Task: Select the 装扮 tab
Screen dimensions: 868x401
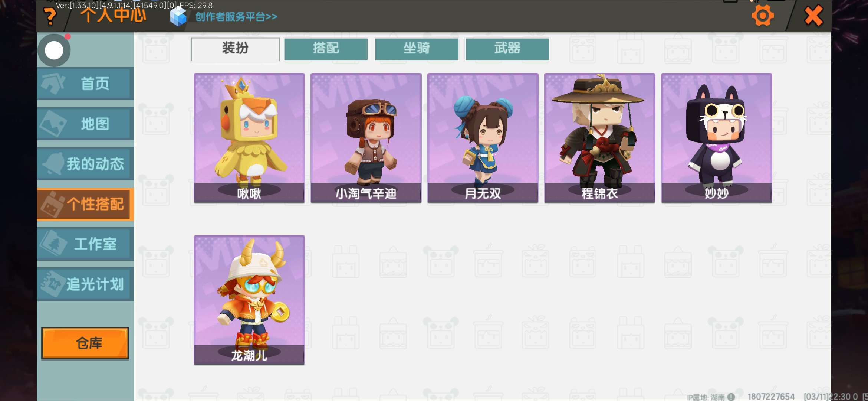Action: tap(235, 49)
